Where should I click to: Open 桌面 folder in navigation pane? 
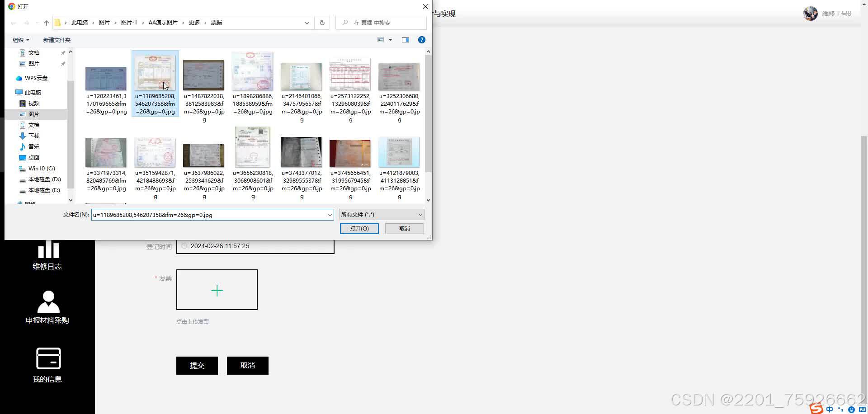(x=34, y=158)
